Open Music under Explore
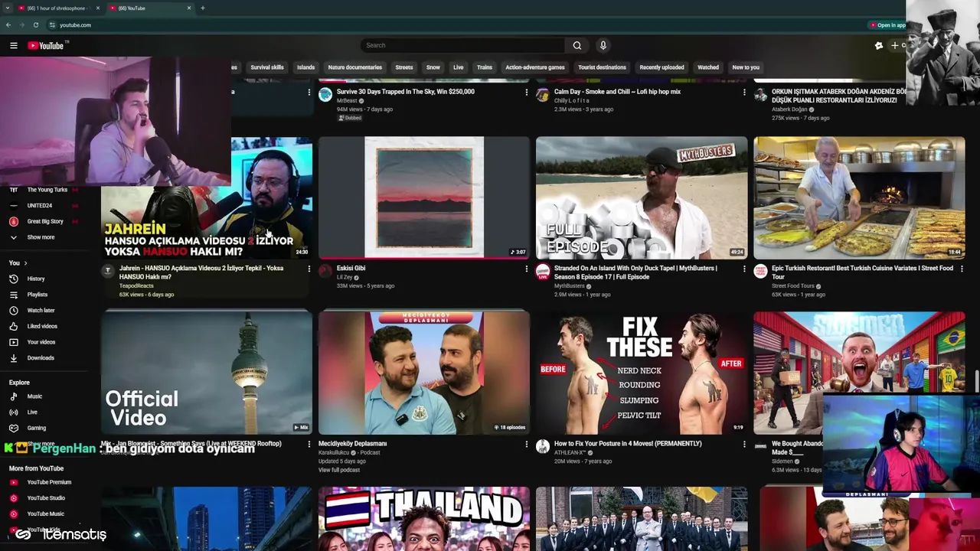The height and width of the screenshot is (551, 980). pyautogui.click(x=34, y=396)
